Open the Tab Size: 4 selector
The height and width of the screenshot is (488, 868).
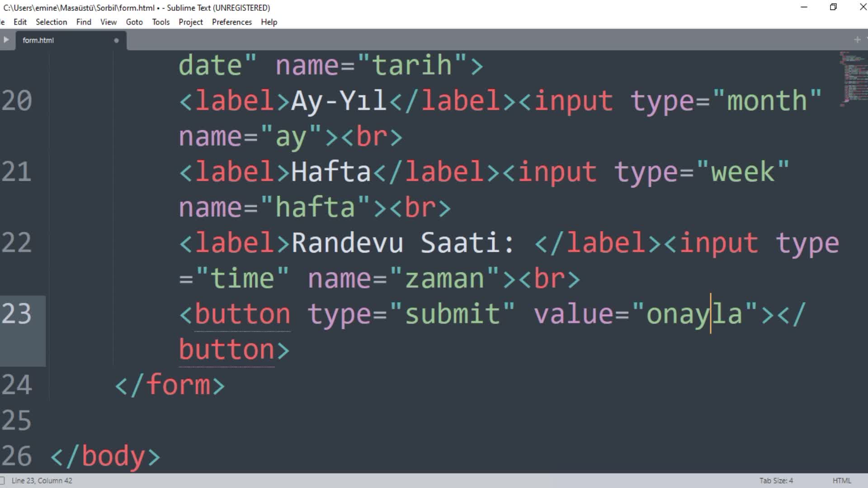point(776,480)
